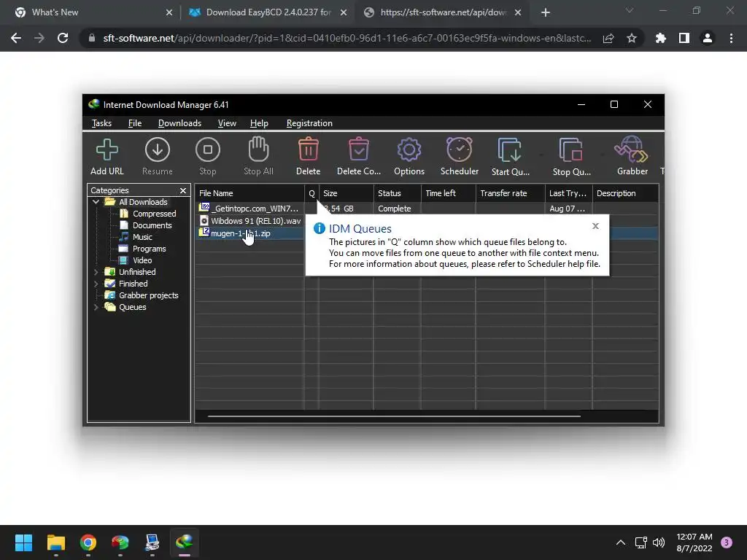The height and width of the screenshot is (560, 747).
Task: Select the Queues category label
Action: coord(133,307)
